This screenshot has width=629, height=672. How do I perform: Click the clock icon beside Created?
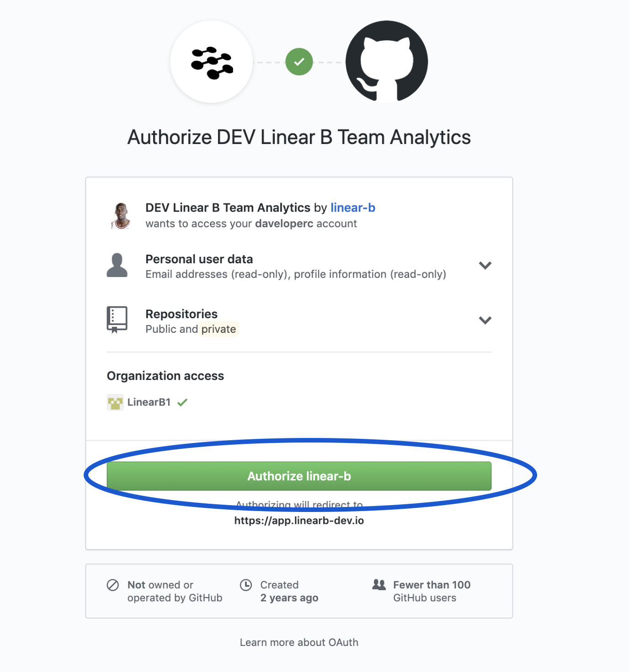pyautogui.click(x=246, y=585)
